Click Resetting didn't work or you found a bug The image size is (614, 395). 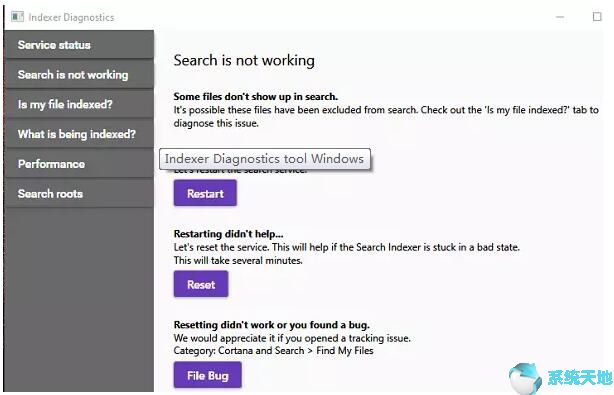click(272, 325)
